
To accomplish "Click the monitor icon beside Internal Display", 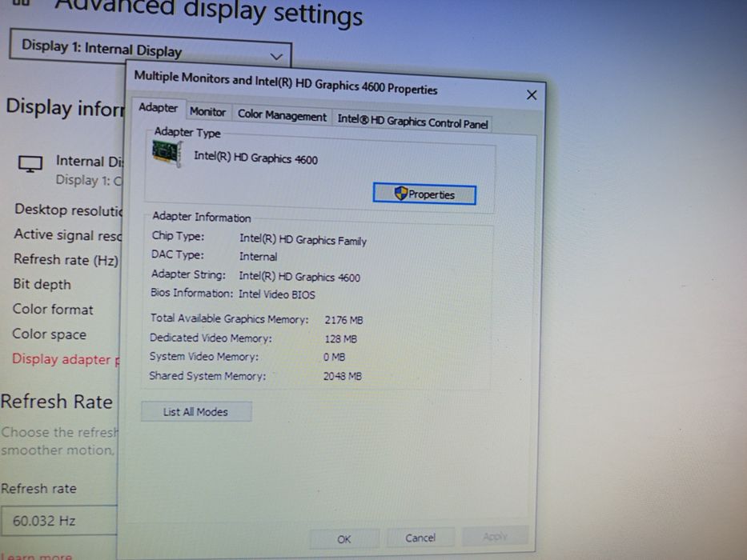I will (30, 164).
